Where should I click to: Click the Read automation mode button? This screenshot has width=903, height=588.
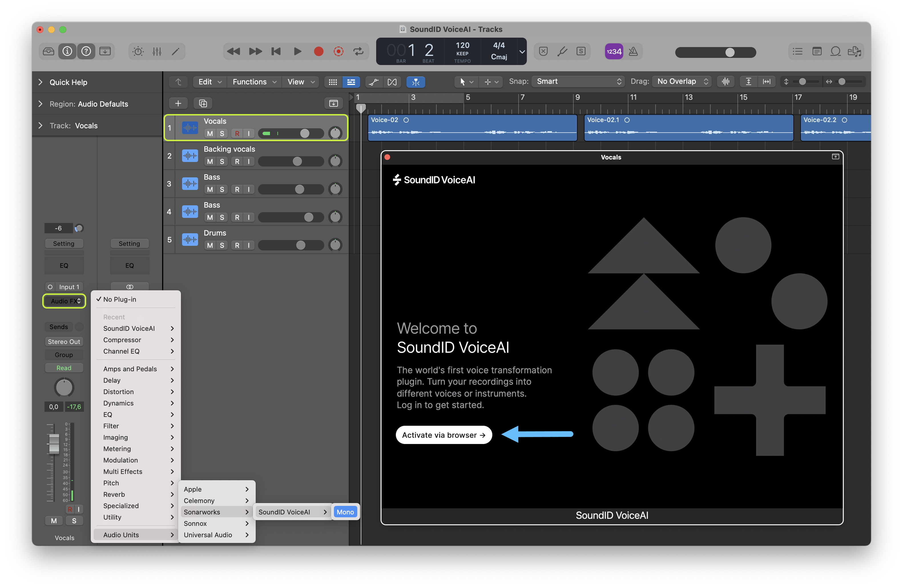[x=64, y=368]
